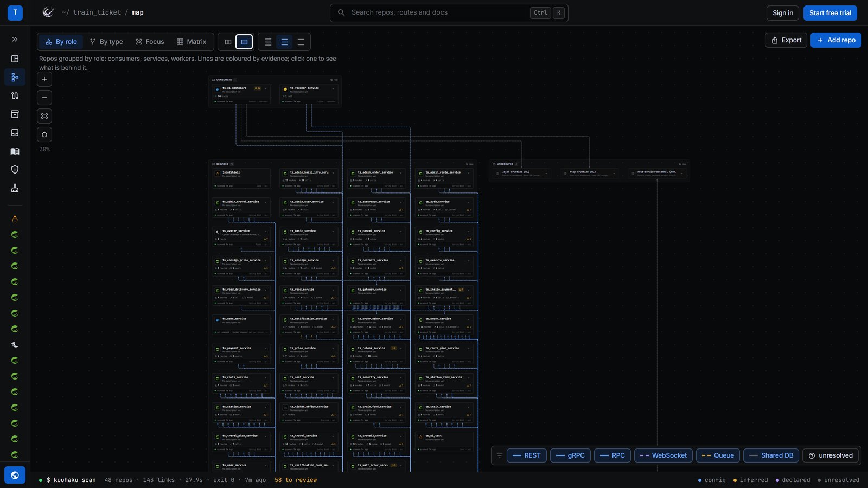Zoom in the map with plus button
The image size is (868, 488).
[44, 79]
